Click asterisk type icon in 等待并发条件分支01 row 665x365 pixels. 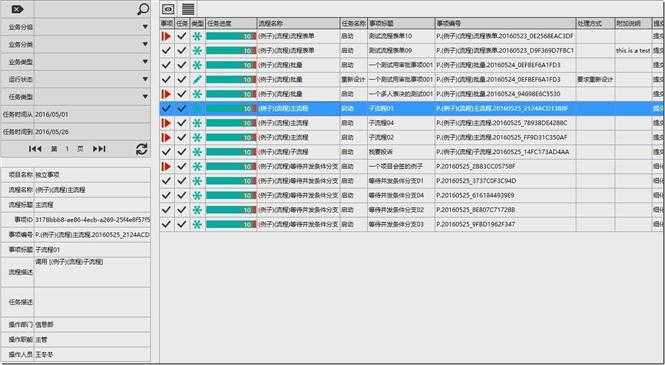click(197, 181)
